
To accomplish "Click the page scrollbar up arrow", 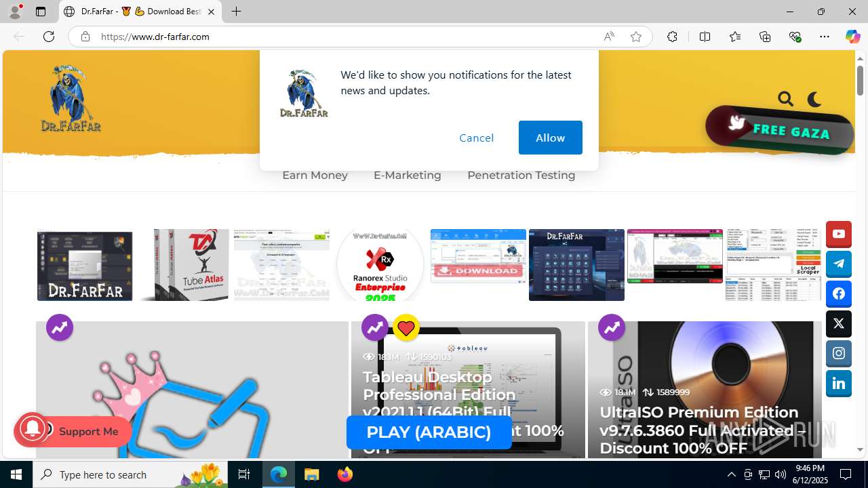I will pos(860,58).
